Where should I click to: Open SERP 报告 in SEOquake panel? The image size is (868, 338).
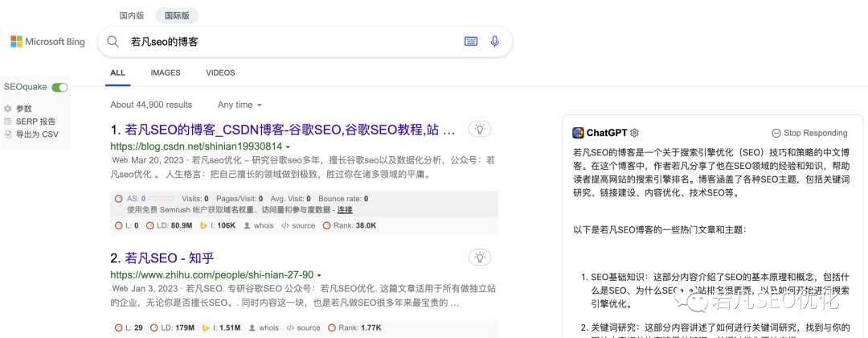pyautogui.click(x=35, y=122)
